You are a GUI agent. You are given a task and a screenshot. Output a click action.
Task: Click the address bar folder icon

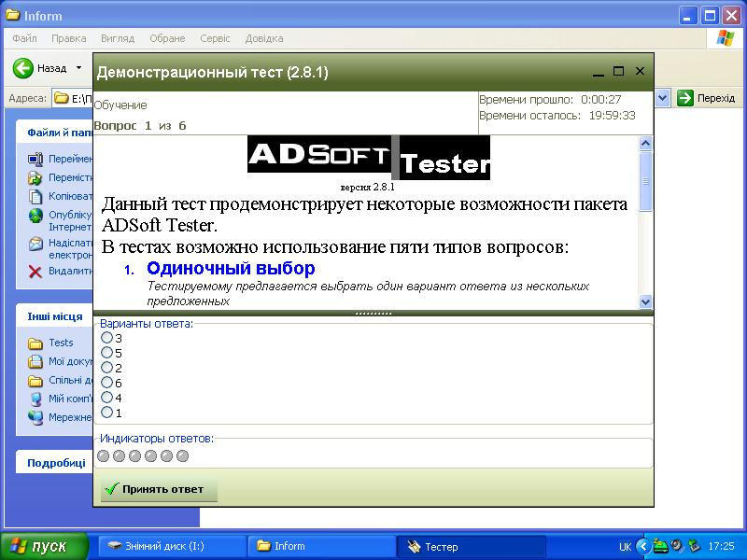click(61, 99)
